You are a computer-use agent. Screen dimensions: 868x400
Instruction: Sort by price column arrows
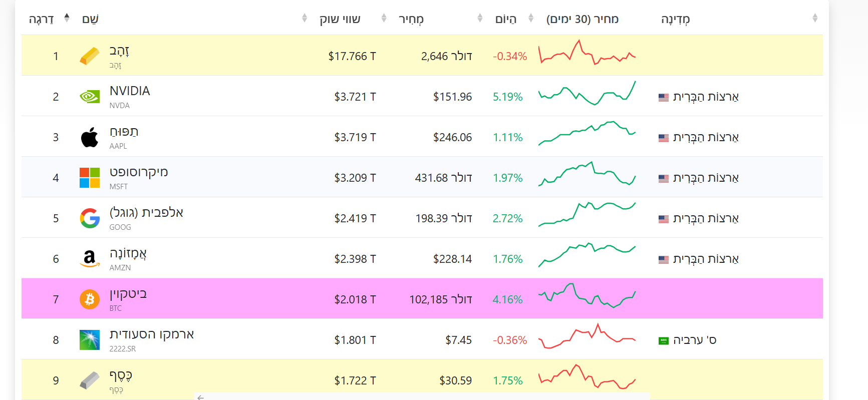tap(384, 19)
